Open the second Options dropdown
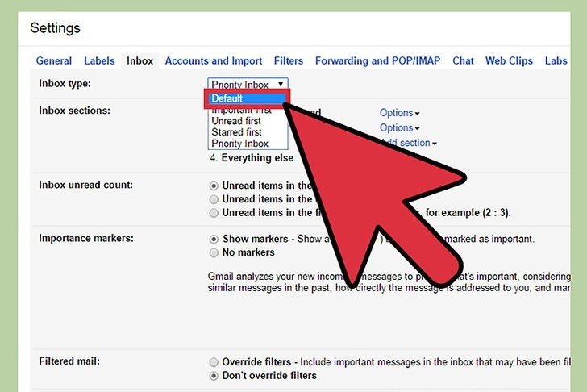This screenshot has width=587, height=392. pos(399,127)
